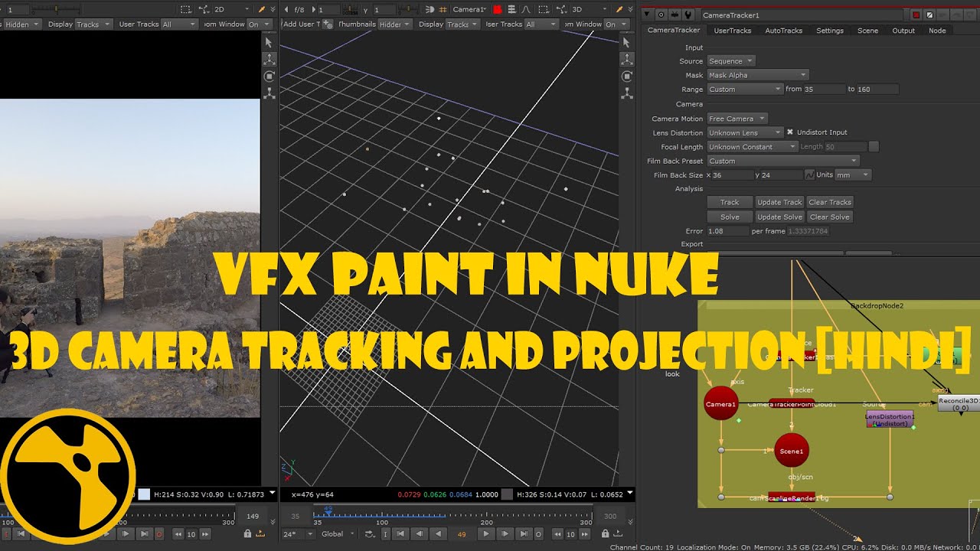Open the Source Sequence dropdown
The height and width of the screenshot is (551, 980).
coord(730,60)
